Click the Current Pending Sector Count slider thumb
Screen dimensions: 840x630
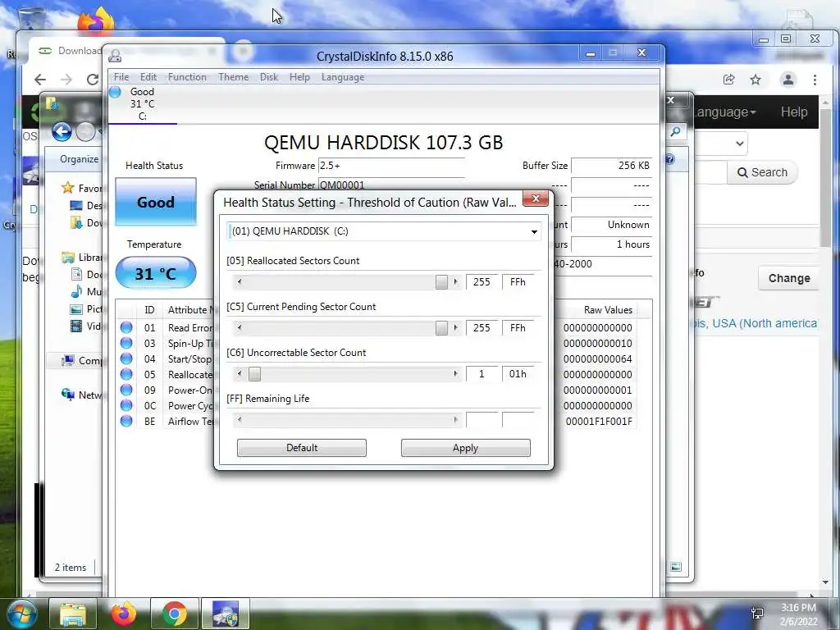(441, 328)
